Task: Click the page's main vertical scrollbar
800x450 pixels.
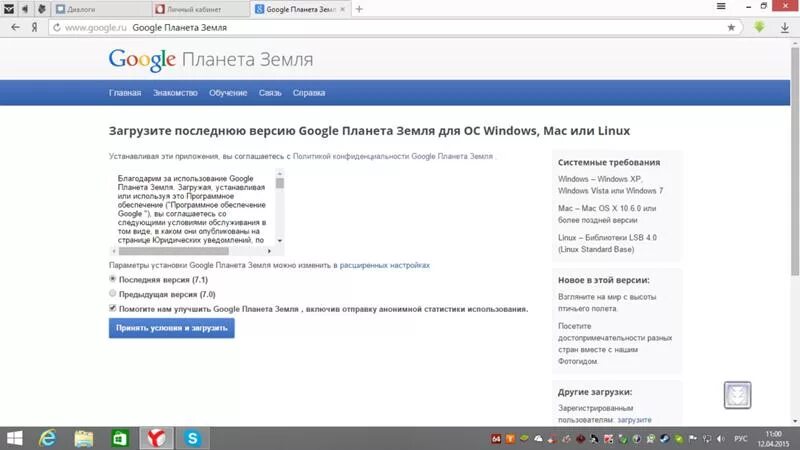Action: tap(795, 163)
